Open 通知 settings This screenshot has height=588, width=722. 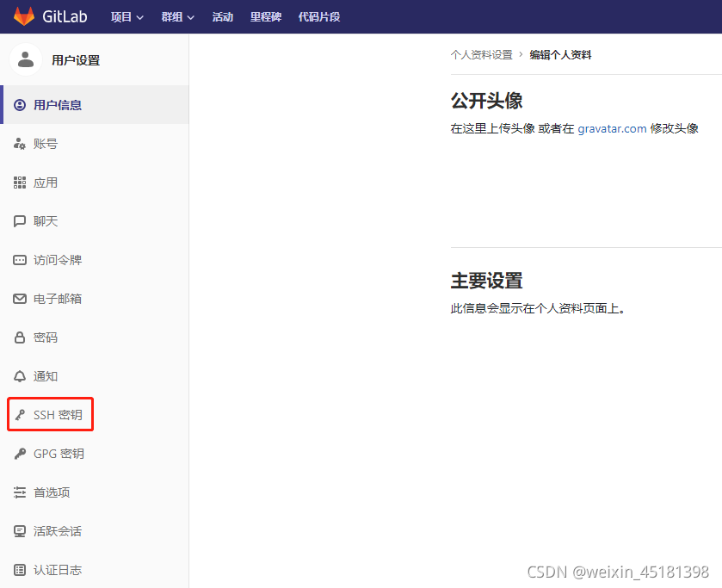click(95, 376)
